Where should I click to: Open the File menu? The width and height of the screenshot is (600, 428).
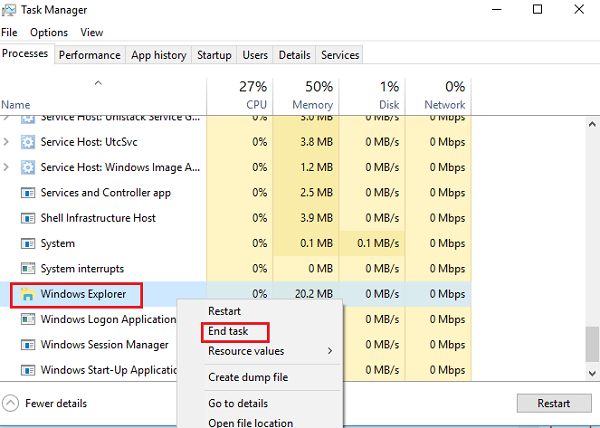click(9, 33)
